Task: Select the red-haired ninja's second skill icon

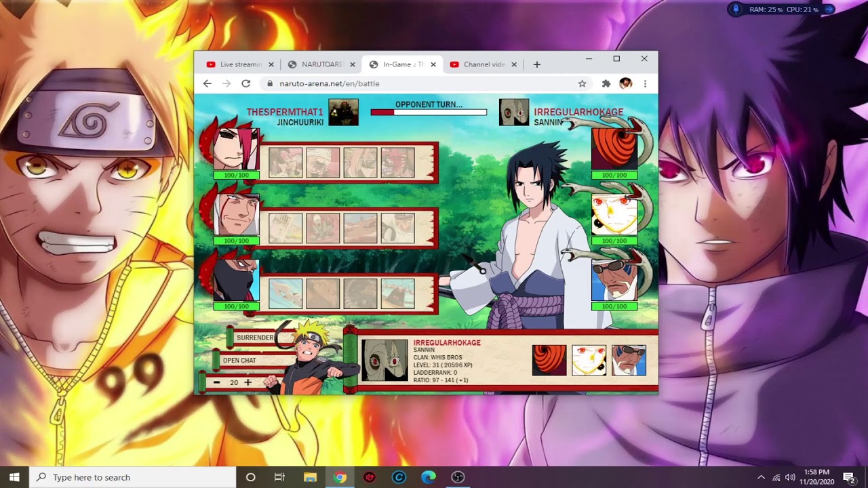Action: [x=323, y=162]
